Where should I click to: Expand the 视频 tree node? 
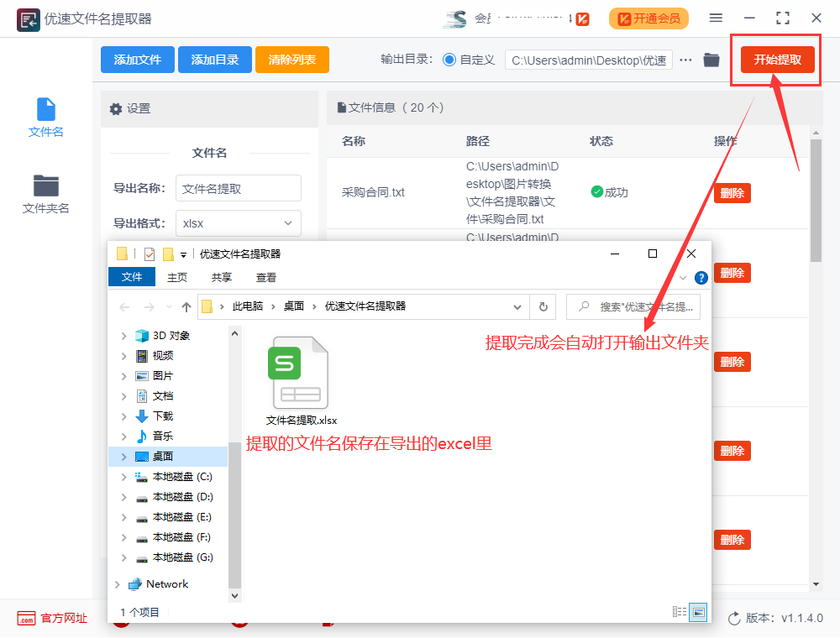[x=123, y=356]
